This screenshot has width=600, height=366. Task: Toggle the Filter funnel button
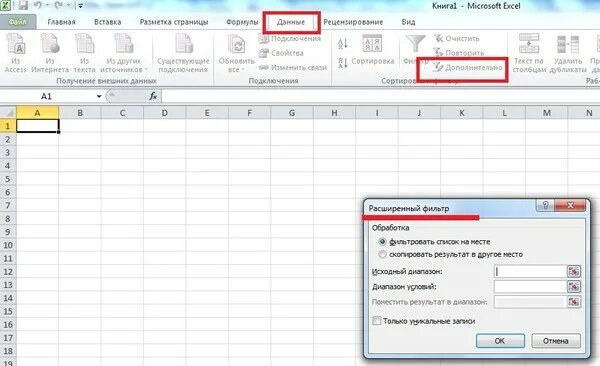tap(415, 50)
